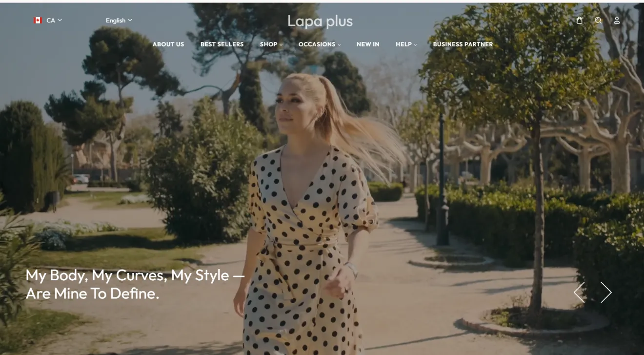
Task: Click the Lapa plus logo
Action: pyautogui.click(x=320, y=21)
